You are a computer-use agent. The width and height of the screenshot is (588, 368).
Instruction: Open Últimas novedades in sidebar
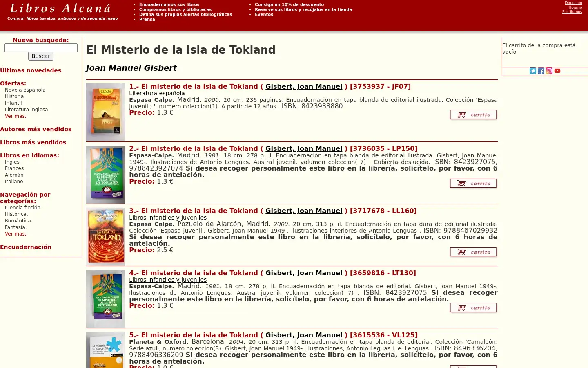coord(31,70)
